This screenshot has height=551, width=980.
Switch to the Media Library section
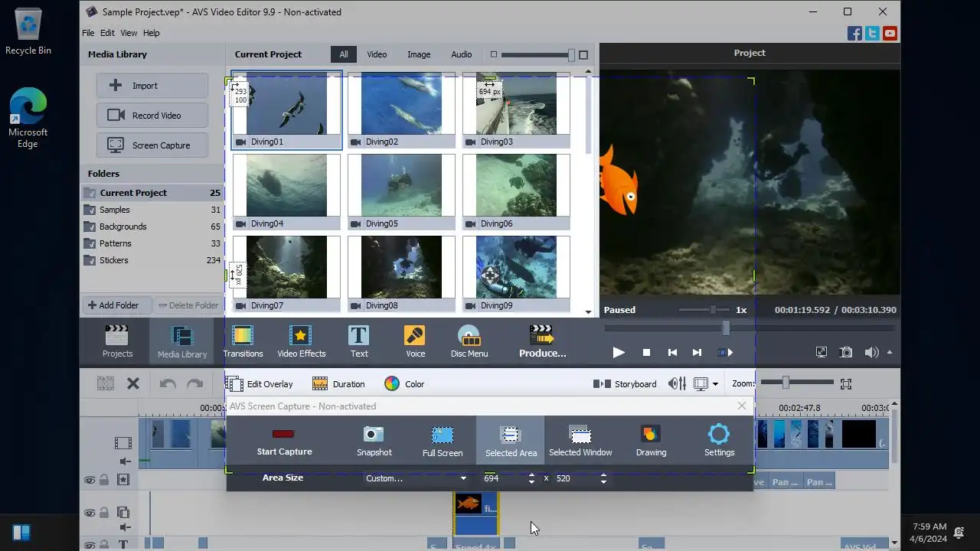coord(182,341)
